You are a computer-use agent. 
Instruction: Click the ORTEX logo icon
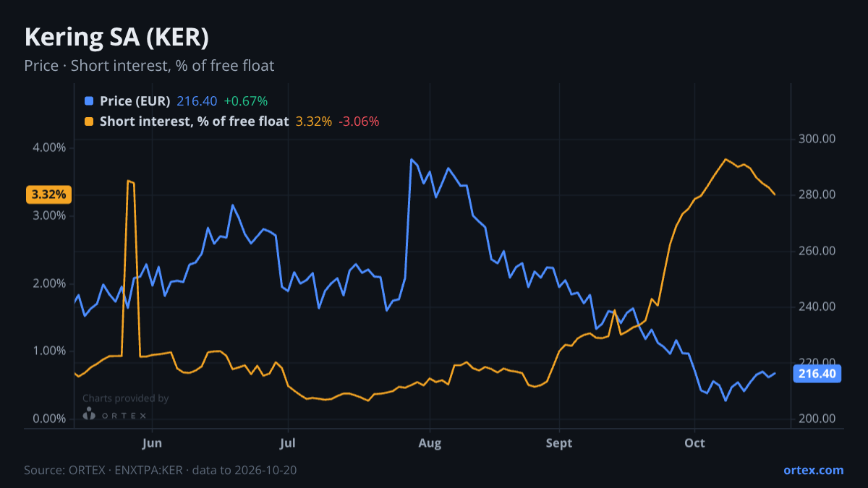89,414
